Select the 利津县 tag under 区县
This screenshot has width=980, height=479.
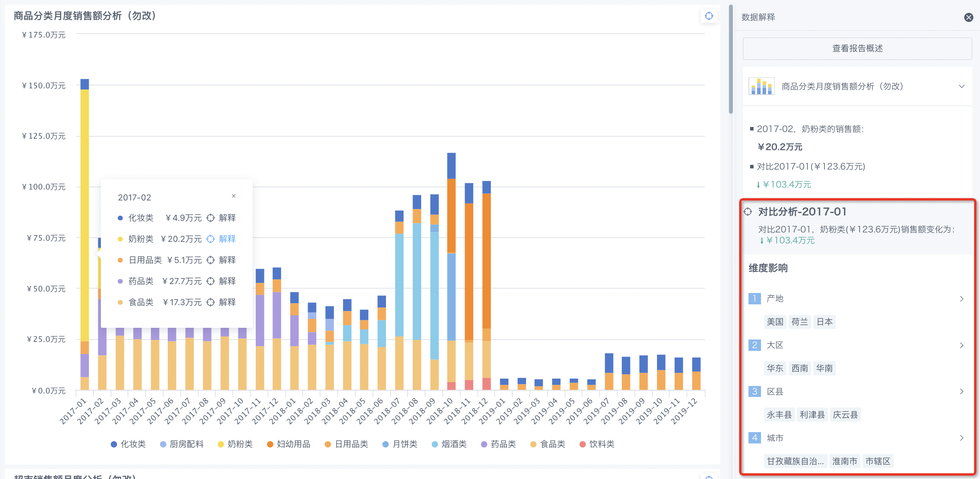(x=812, y=415)
